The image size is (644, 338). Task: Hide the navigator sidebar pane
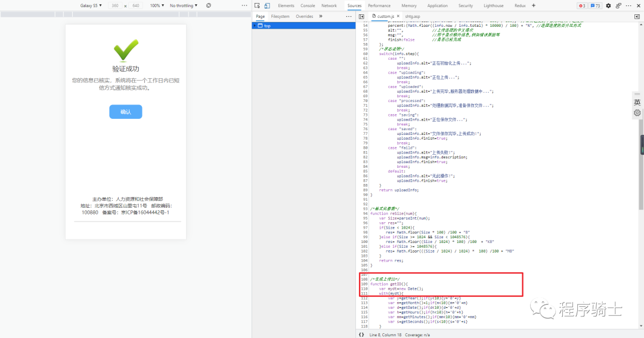coord(362,17)
